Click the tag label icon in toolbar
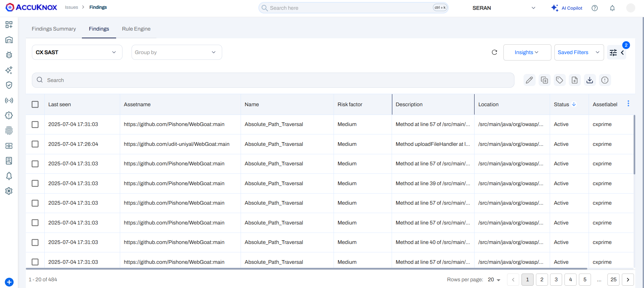Viewport: 644px width, 288px height. (559, 80)
